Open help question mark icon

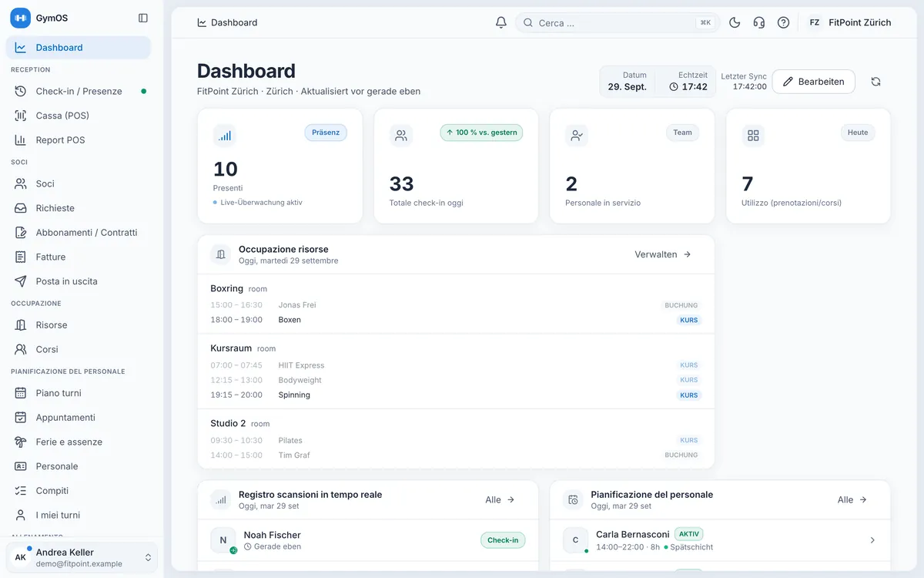[783, 22]
